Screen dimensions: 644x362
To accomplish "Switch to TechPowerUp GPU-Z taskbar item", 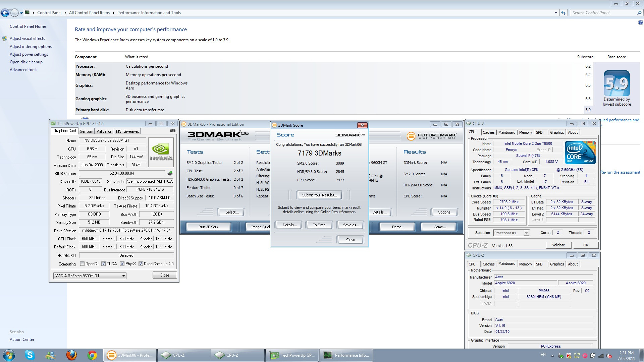I will (293, 355).
